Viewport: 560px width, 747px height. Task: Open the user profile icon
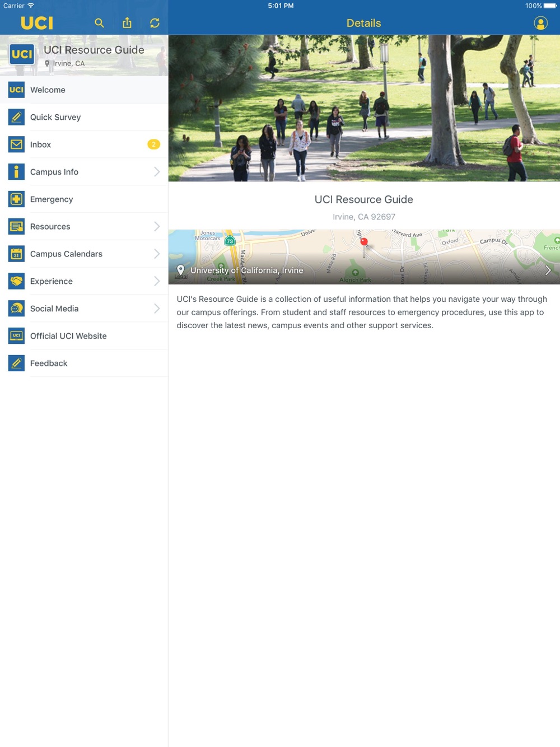(x=540, y=23)
